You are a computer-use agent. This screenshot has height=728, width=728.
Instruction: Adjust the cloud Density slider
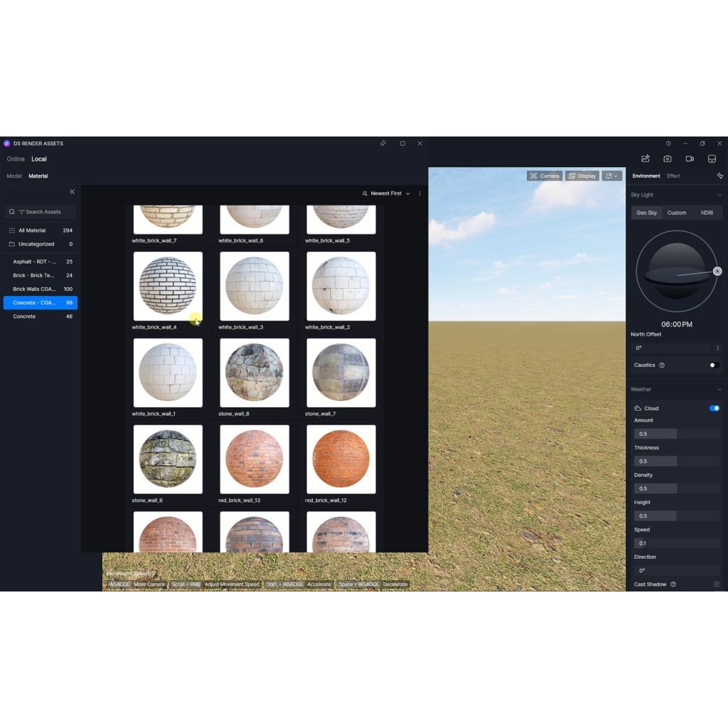coord(677,489)
